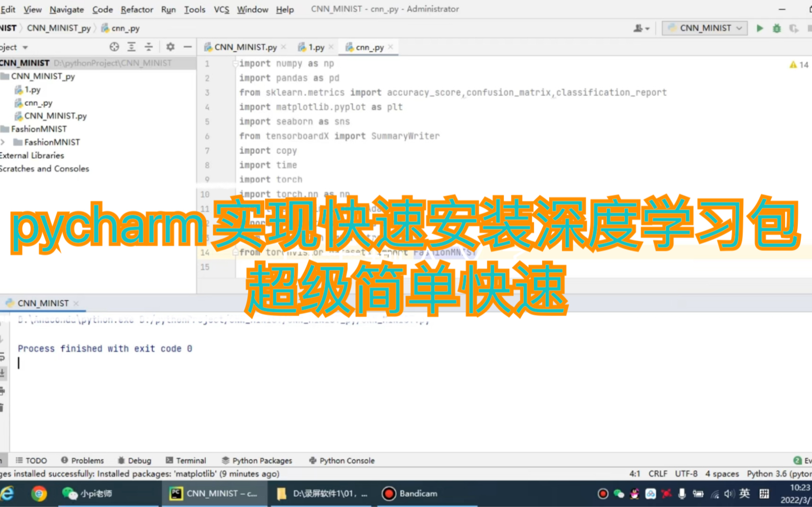Image resolution: width=812 pixels, height=507 pixels.
Task: Close the CNN_MINIST.py editor tab
Action: tap(284, 47)
